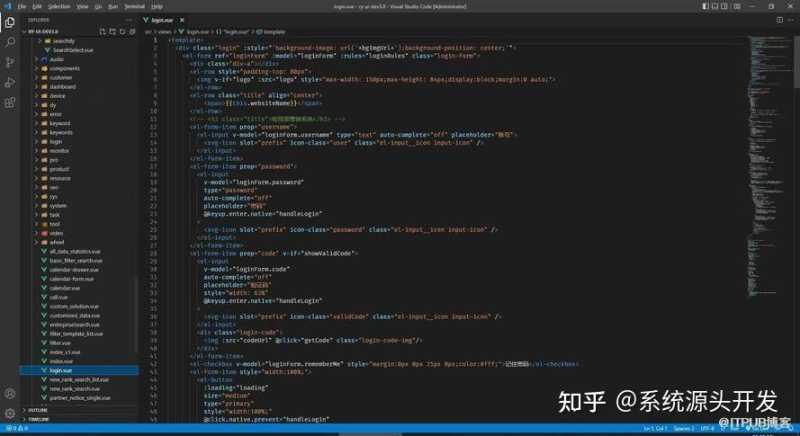The image size is (800, 436).
Task: Open the Source Control view
Action: tap(10, 62)
